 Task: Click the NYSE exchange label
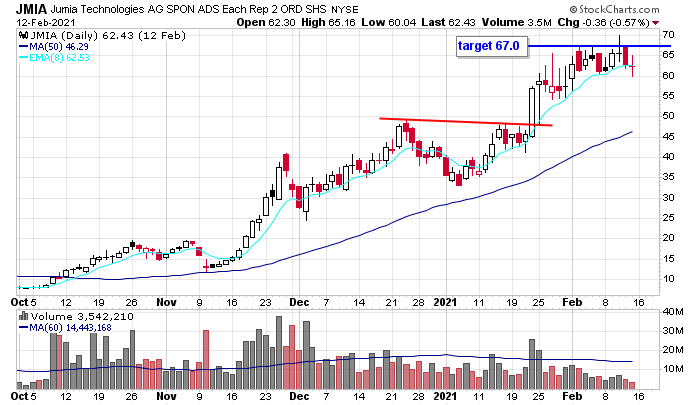[344, 9]
